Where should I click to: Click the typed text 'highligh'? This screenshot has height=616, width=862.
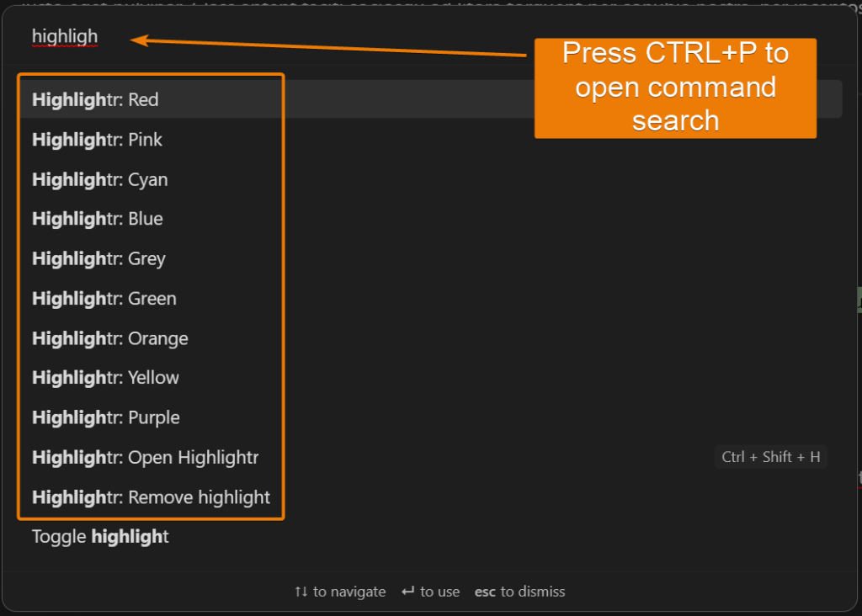(64, 36)
